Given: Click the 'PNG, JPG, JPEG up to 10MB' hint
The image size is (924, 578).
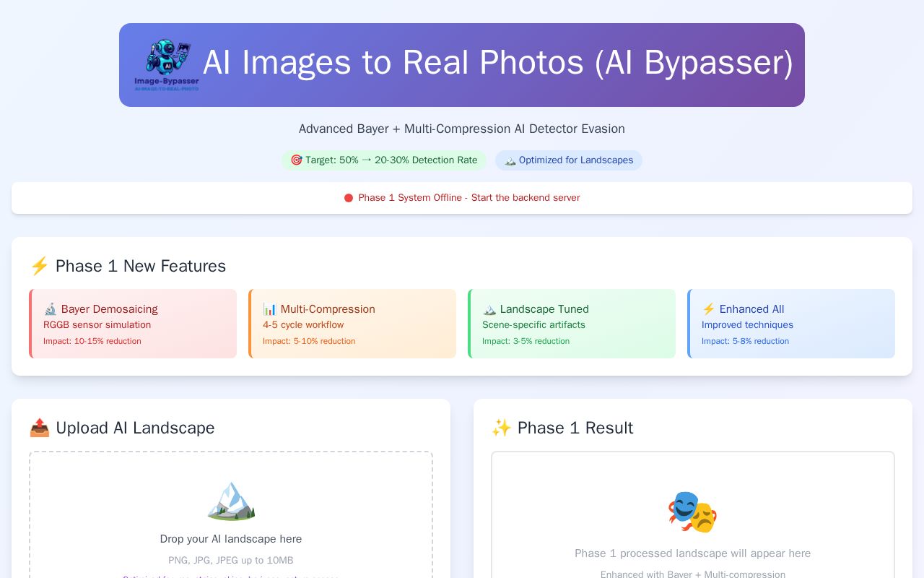Looking at the screenshot, I should (x=231, y=561).
